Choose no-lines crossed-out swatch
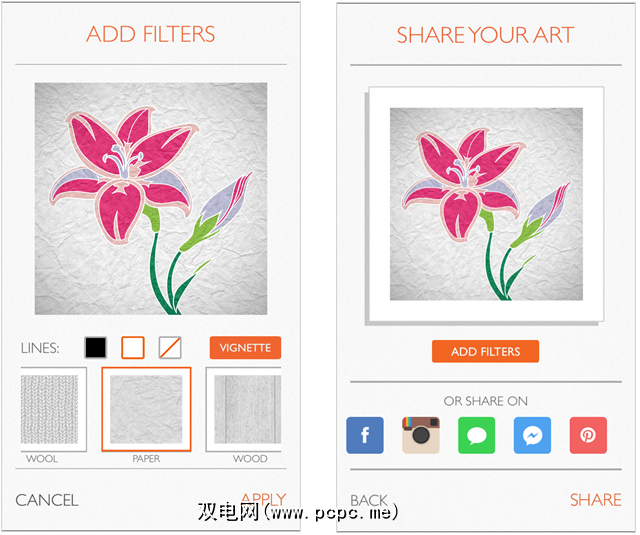 171,349
